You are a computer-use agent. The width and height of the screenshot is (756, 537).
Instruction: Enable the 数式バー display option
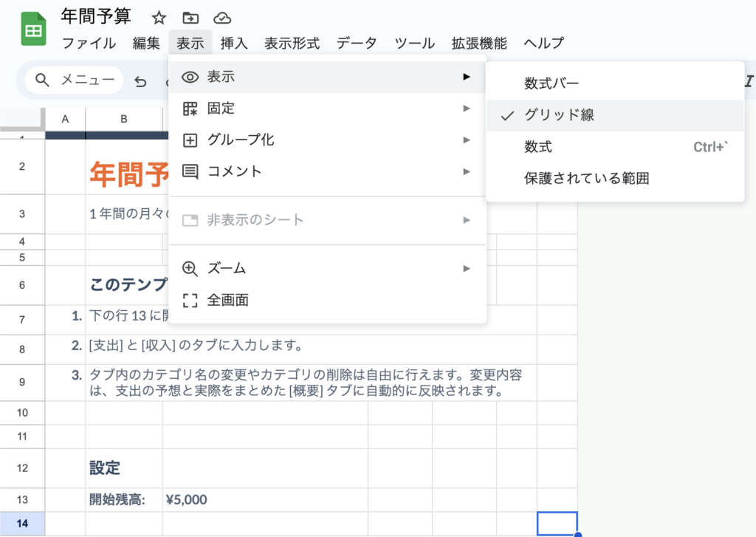[x=551, y=83]
